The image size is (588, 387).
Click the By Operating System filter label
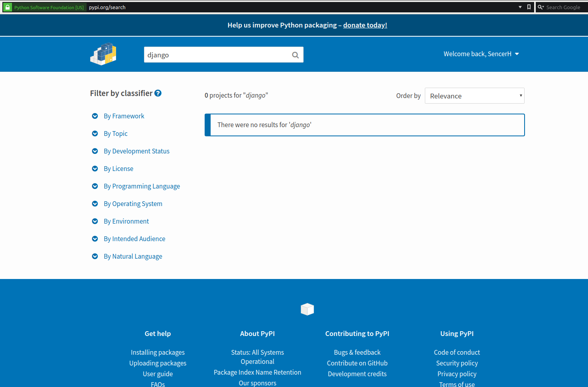point(133,204)
